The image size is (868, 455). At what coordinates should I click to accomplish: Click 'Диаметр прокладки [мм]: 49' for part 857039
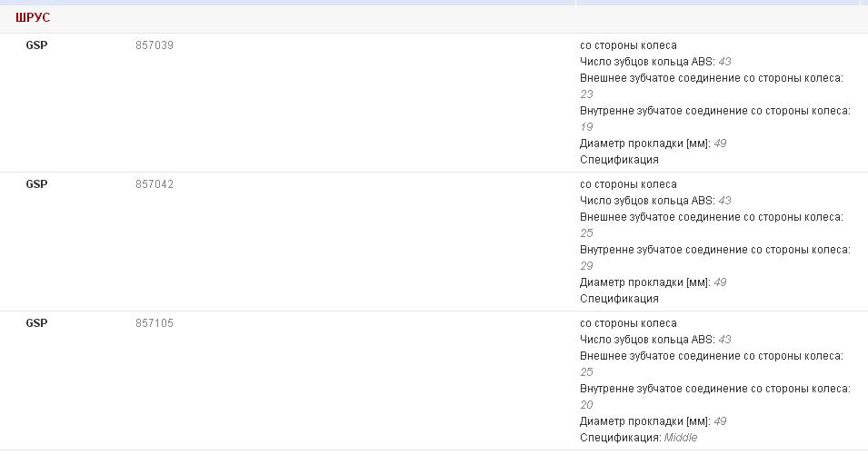(653, 143)
